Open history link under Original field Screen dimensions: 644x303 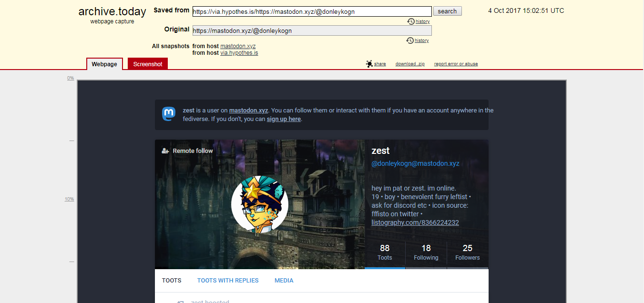coord(421,40)
